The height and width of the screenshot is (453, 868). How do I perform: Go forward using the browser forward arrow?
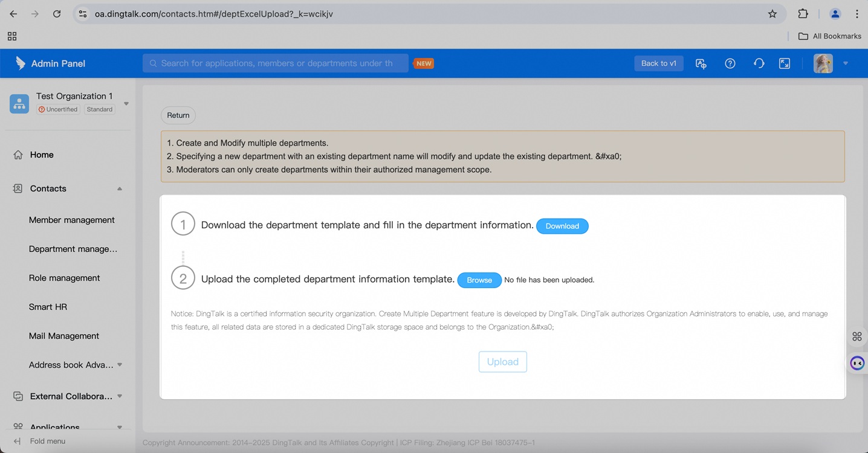(x=35, y=14)
